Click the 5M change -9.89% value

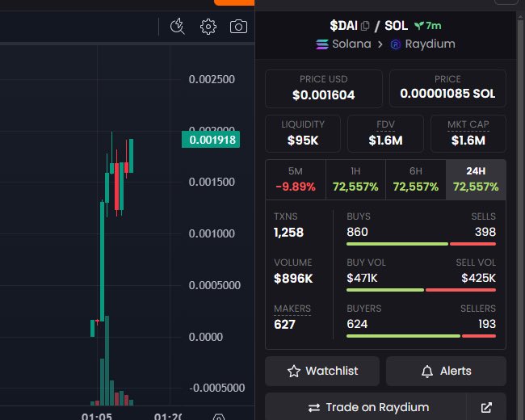[x=296, y=187]
